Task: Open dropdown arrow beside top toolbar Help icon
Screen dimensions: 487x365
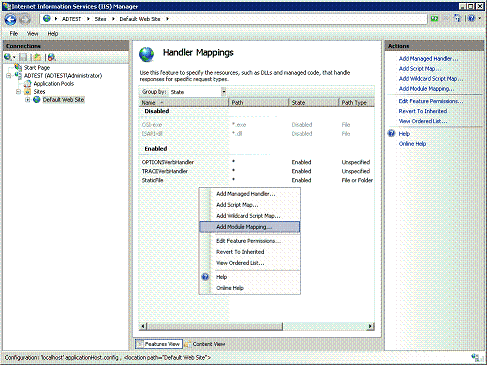Action: coord(480,19)
